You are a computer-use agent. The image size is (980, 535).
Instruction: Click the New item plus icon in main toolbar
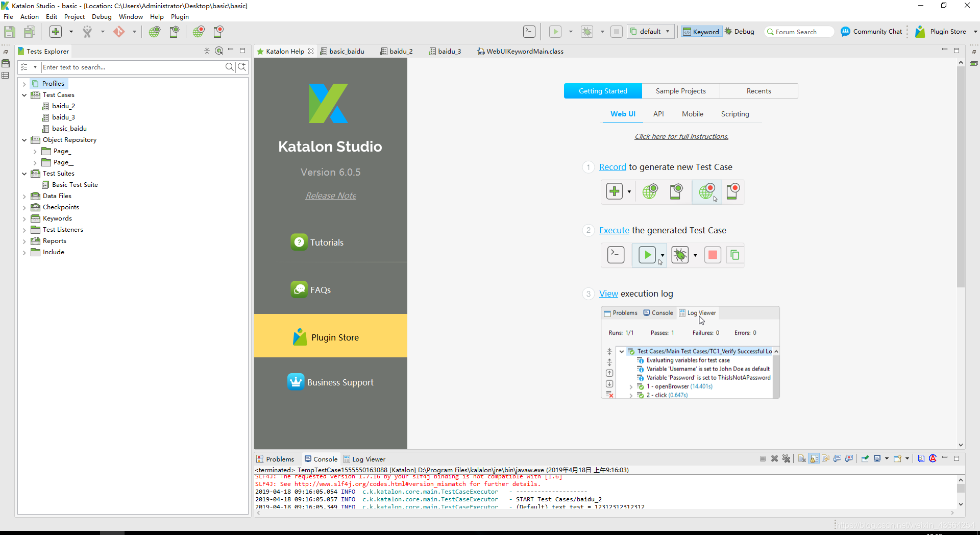click(56, 32)
